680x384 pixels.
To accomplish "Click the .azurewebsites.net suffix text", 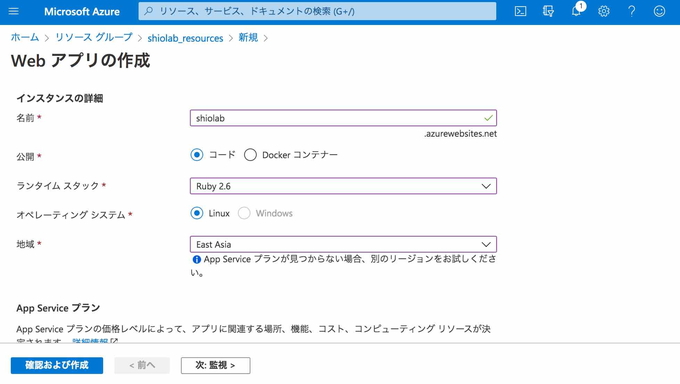I will coord(460,134).
